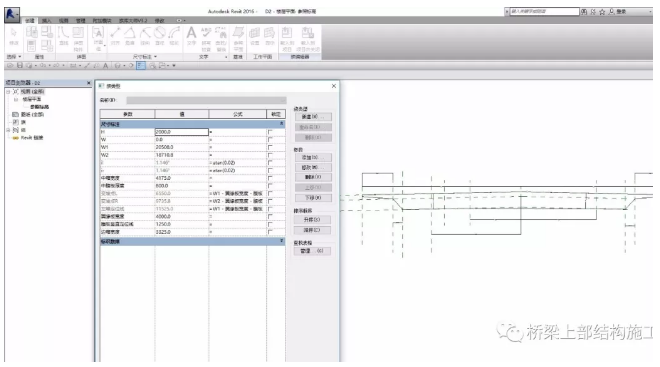Image resolution: width=660 pixels, height=367 pixels.
Task: Click the H value field 2000.0
Action: [181, 132]
